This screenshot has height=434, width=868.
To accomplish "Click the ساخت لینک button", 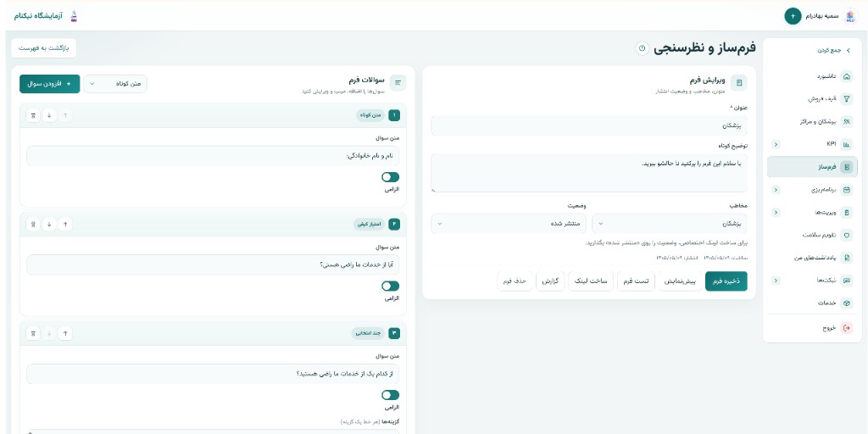I will (x=591, y=281).
